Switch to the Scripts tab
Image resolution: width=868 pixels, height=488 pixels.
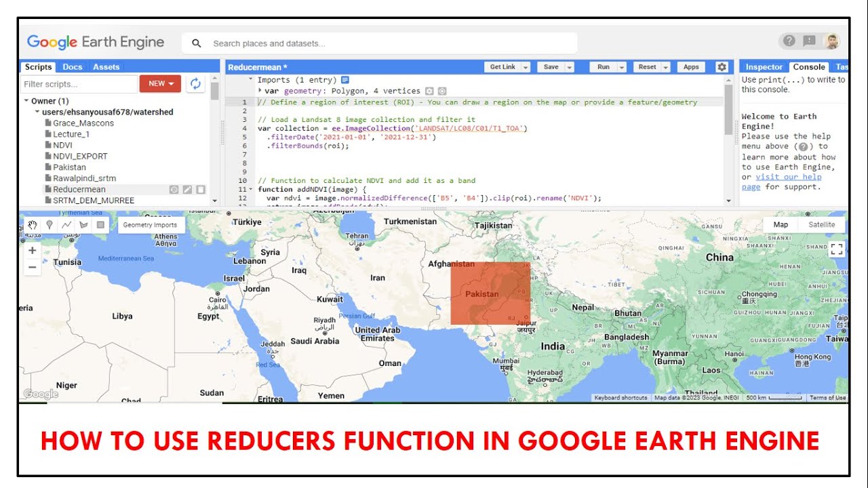click(38, 67)
